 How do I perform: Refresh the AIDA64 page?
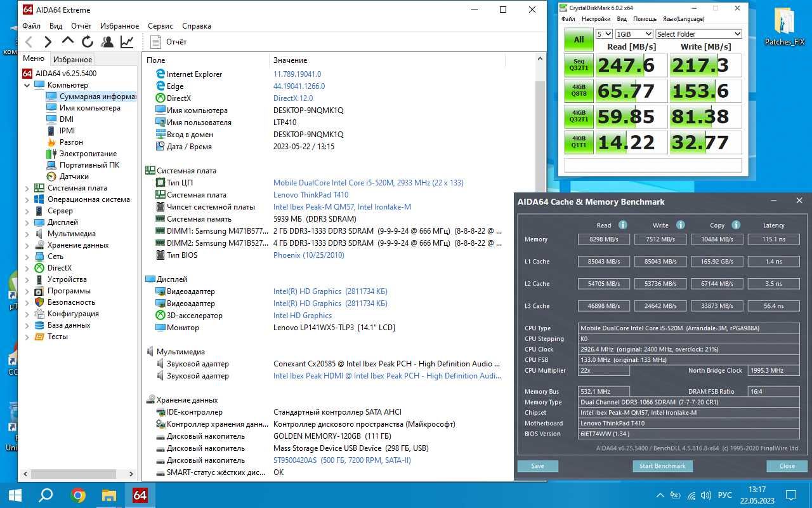[x=88, y=42]
